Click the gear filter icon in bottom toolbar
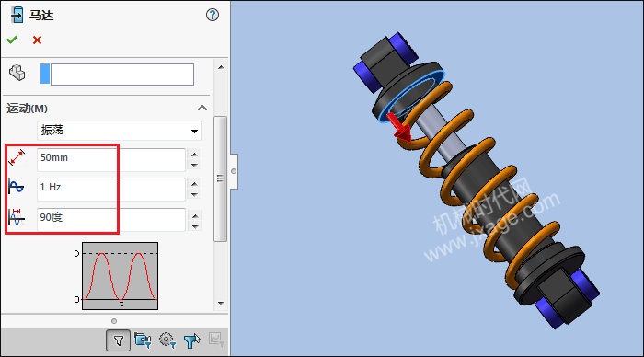 [x=167, y=340]
